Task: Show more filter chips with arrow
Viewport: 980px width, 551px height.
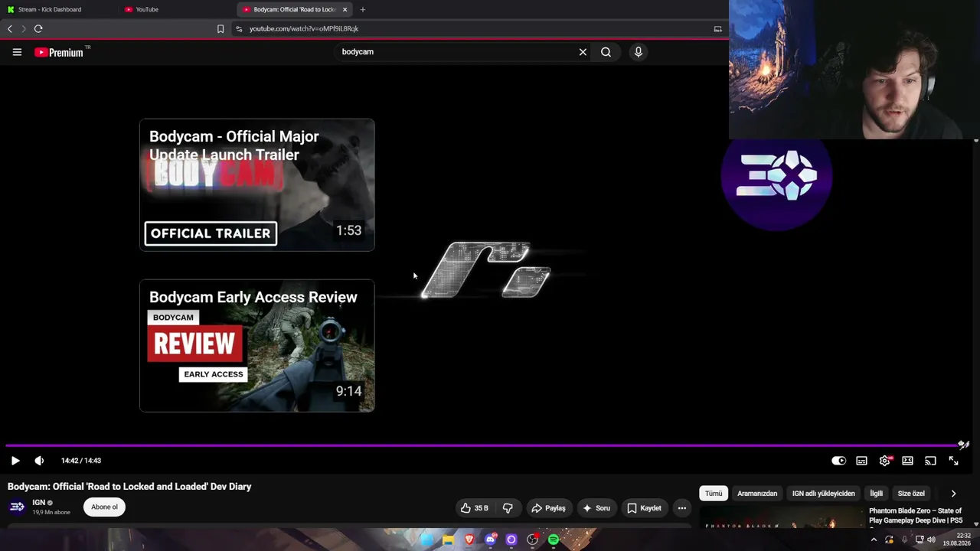Action: [x=953, y=494]
